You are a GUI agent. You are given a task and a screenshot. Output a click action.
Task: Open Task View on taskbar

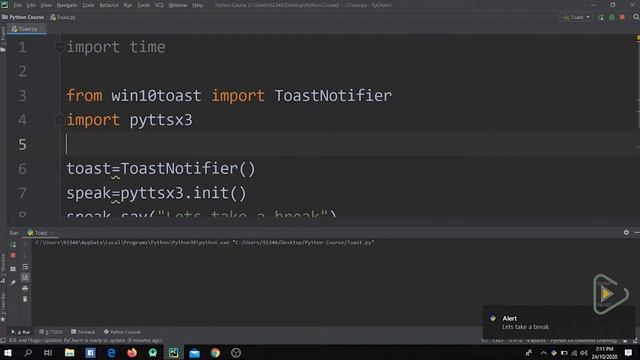pos(48,353)
